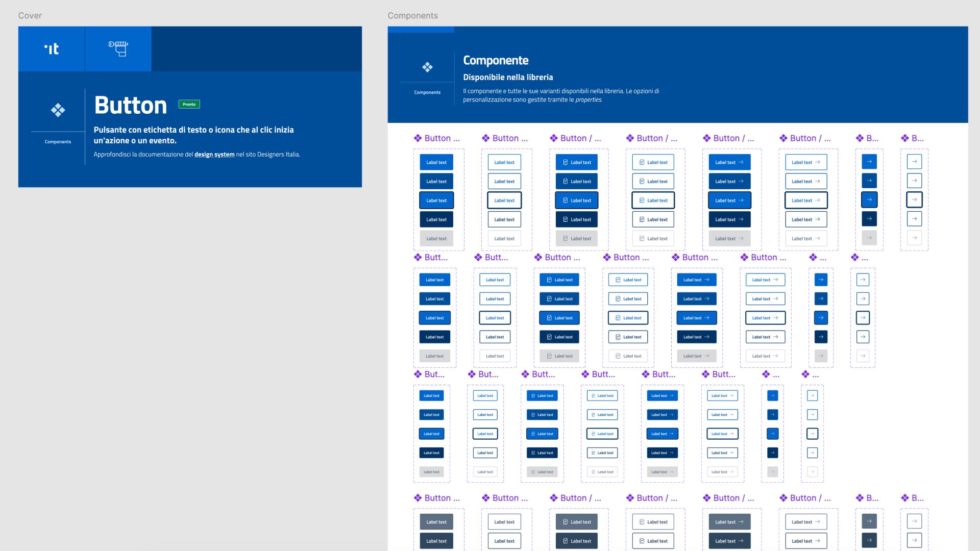Expand the truncated Button component group top-right
The height and width of the screenshot is (551, 980).
[912, 137]
